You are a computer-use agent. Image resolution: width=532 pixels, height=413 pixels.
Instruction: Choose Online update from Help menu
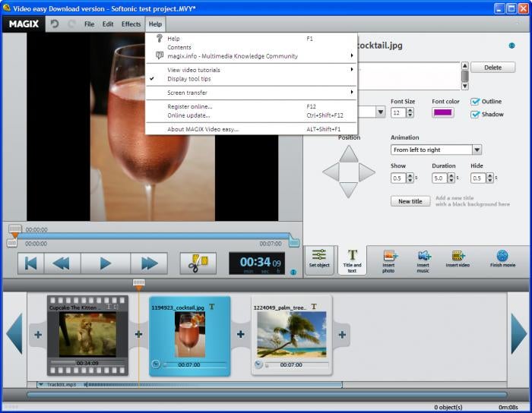(188, 115)
